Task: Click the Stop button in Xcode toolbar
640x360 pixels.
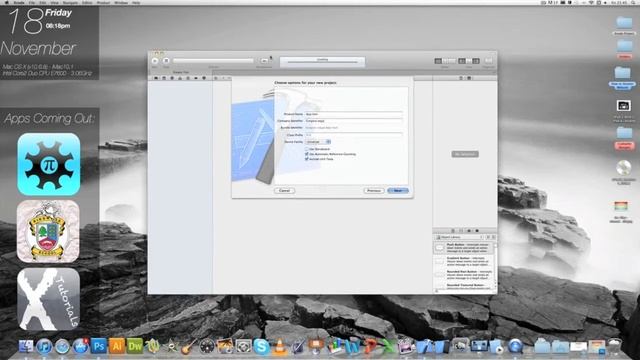Action: [166, 61]
